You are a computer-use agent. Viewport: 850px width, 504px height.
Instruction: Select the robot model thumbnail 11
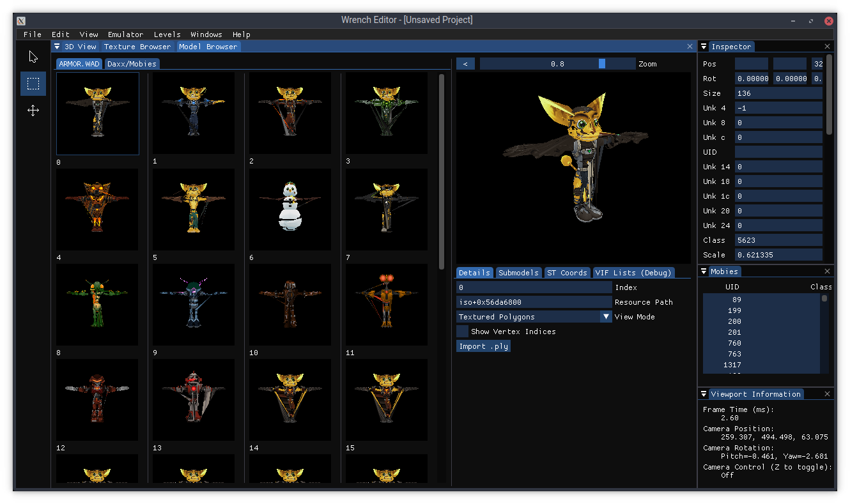(387, 305)
